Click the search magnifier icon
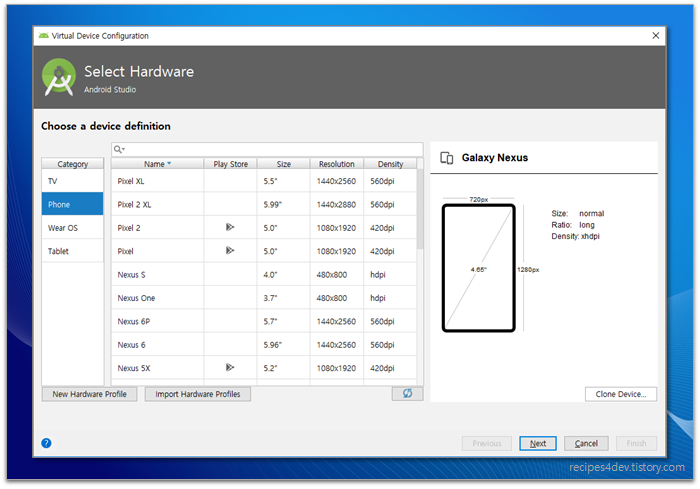Viewport: 700px width, 489px height. click(119, 149)
